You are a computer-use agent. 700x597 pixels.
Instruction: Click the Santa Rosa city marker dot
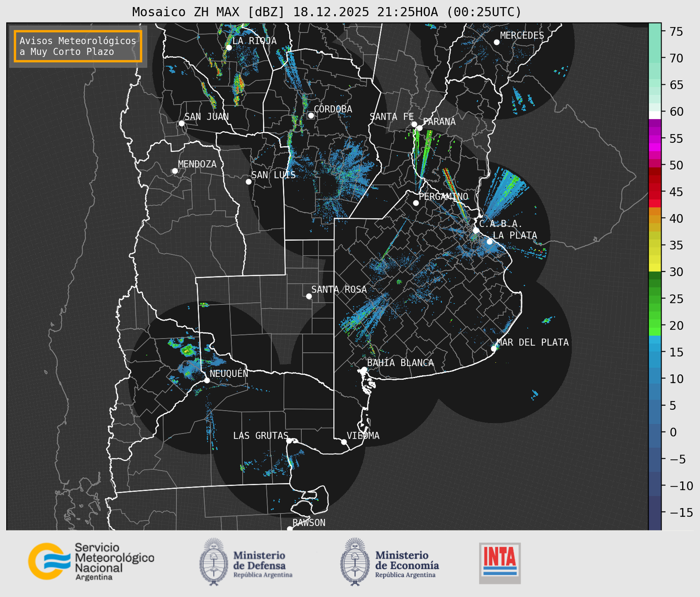[x=309, y=296]
